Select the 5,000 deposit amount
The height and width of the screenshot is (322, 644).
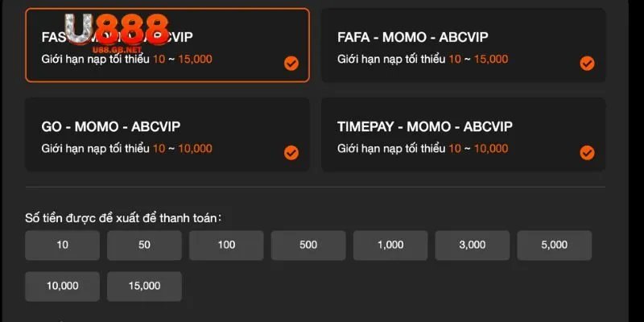tap(555, 246)
